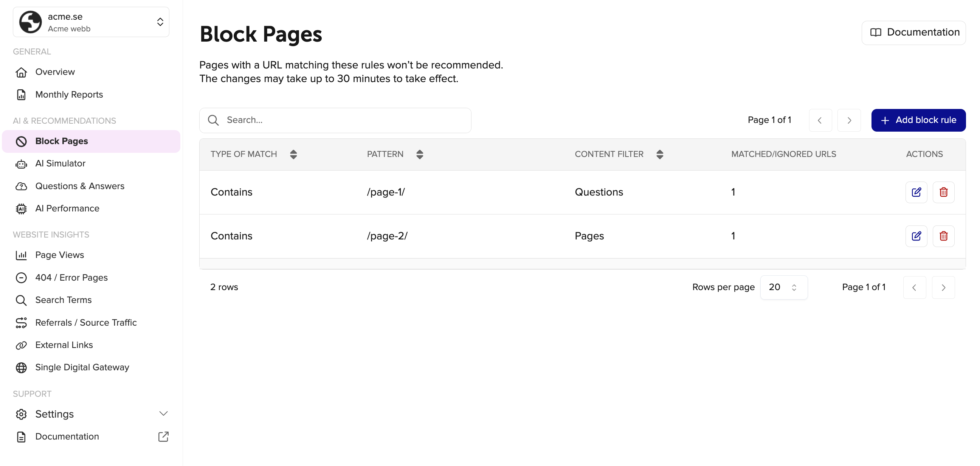
Task: Click Add block rule button
Action: pos(918,120)
